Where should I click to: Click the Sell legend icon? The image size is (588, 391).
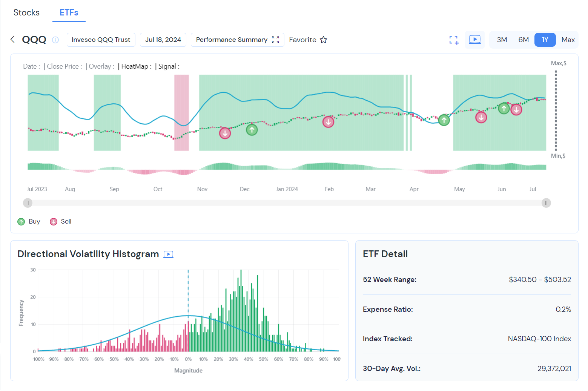pyautogui.click(x=54, y=222)
